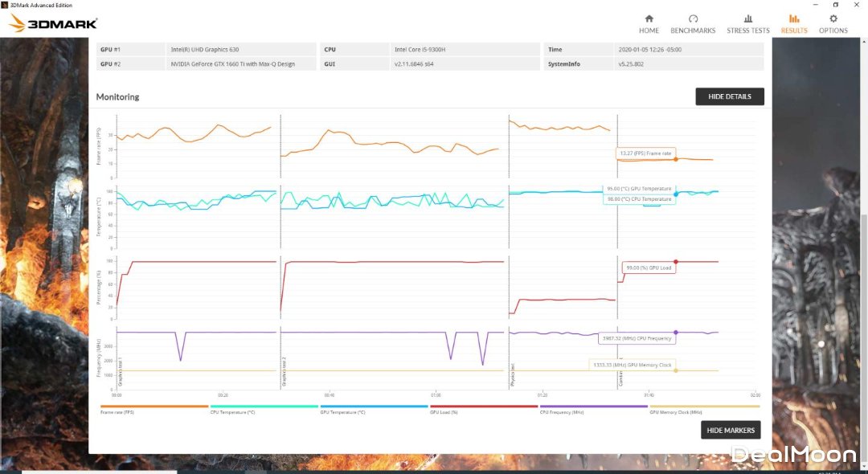Select the Home icon in top navigation
Screen dimensions: 868x474
pos(649,19)
